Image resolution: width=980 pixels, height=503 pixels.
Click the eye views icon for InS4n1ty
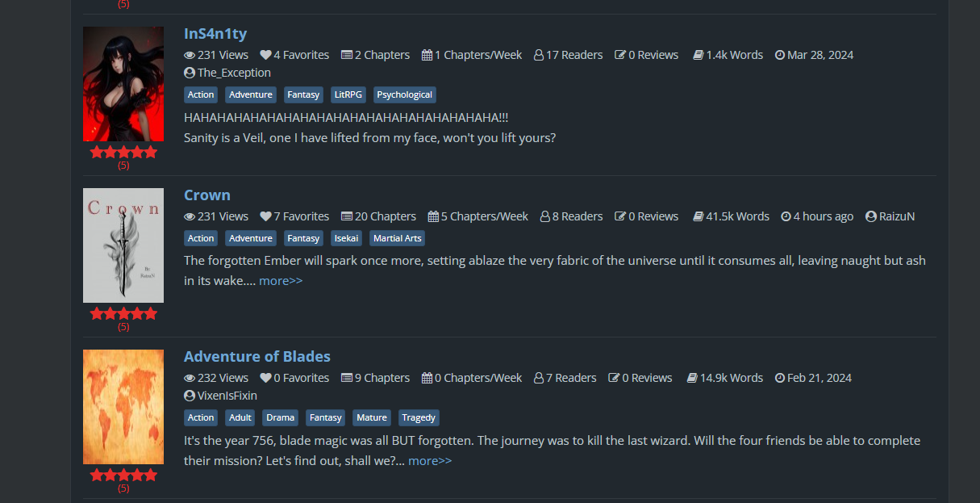(x=190, y=55)
